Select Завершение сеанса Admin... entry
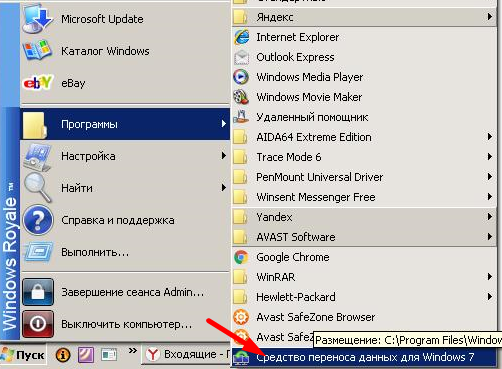Image resolution: width=502 pixels, height=369 pixels. [125, 292]
